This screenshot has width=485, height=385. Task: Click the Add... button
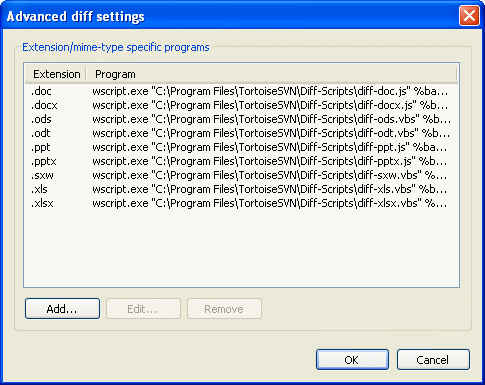(x=62, y=309)
